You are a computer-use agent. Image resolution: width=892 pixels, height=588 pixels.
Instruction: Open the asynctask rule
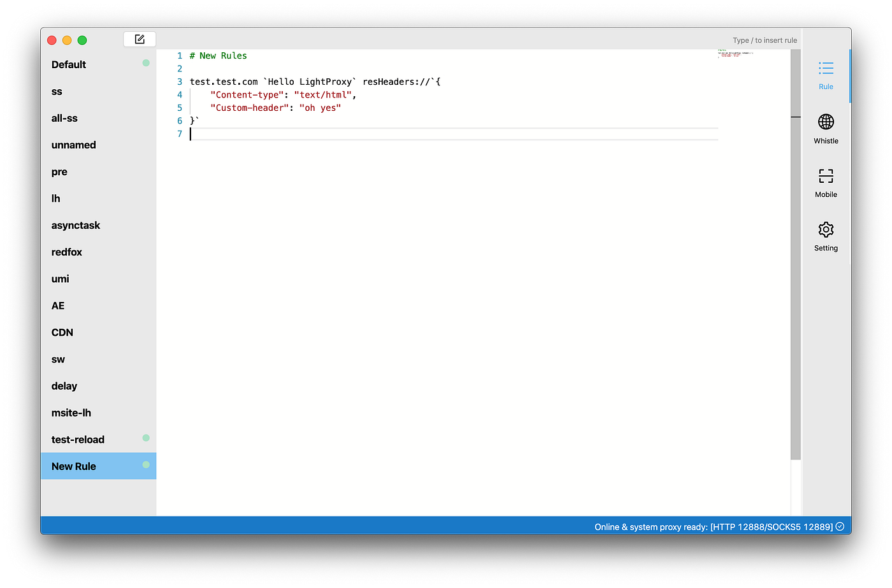(x=76, y=225)
